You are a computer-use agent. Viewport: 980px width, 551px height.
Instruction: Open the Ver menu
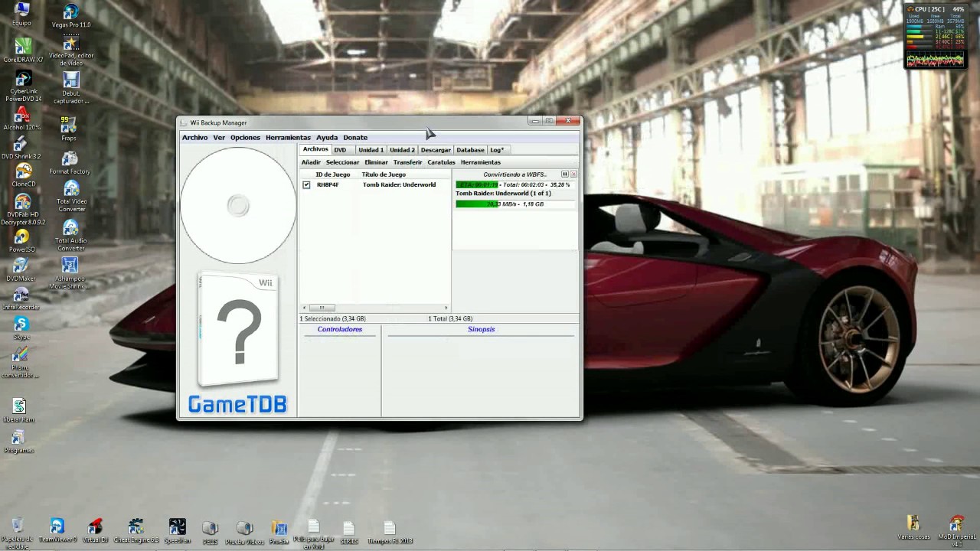pos(219,138)
